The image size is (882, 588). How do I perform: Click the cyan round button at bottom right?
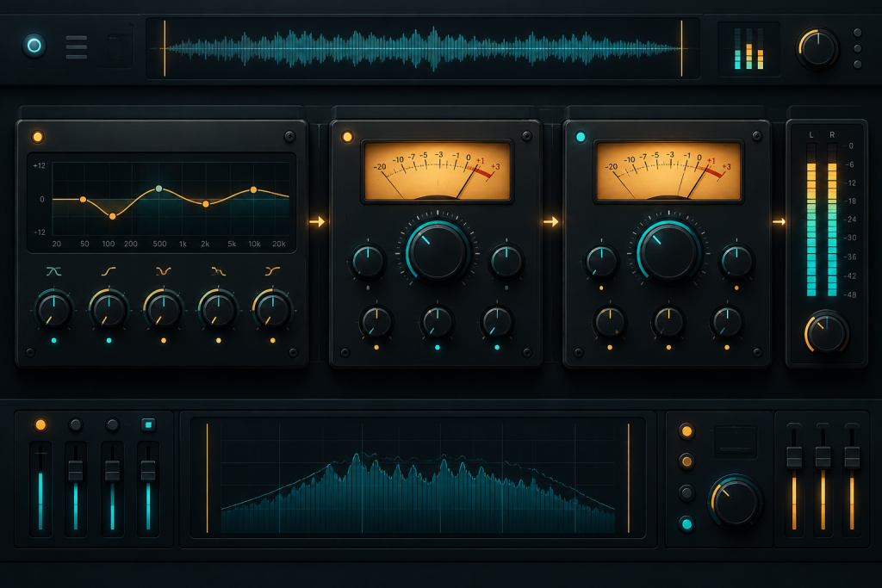click(686, 524)
